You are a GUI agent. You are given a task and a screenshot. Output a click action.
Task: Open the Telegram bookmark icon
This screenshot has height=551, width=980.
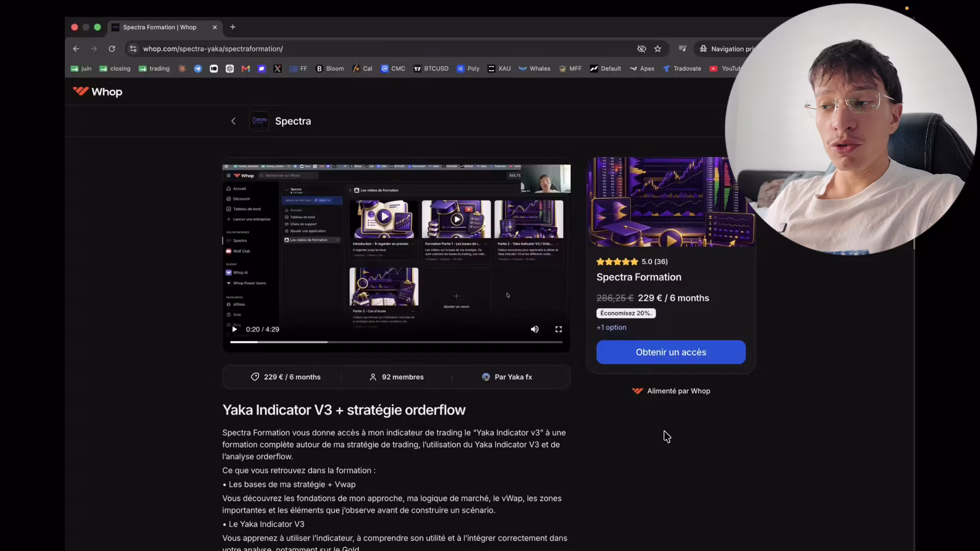coord(198,69)
